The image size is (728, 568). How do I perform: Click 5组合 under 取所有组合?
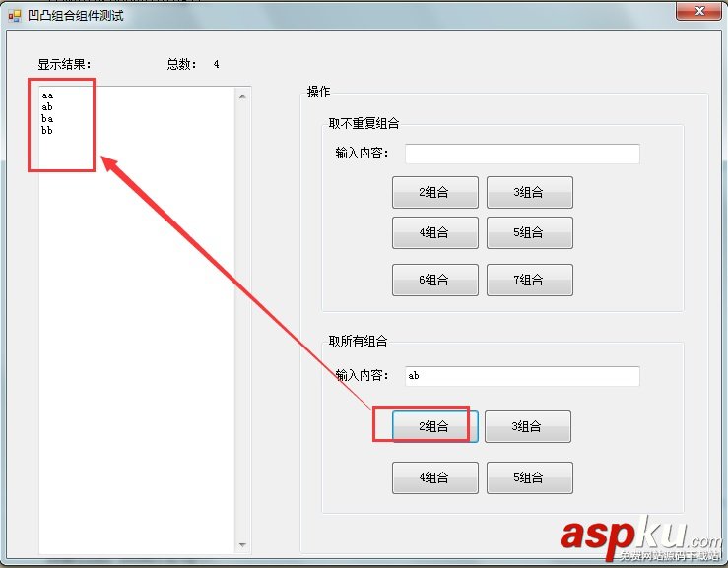tap(530, 478)
